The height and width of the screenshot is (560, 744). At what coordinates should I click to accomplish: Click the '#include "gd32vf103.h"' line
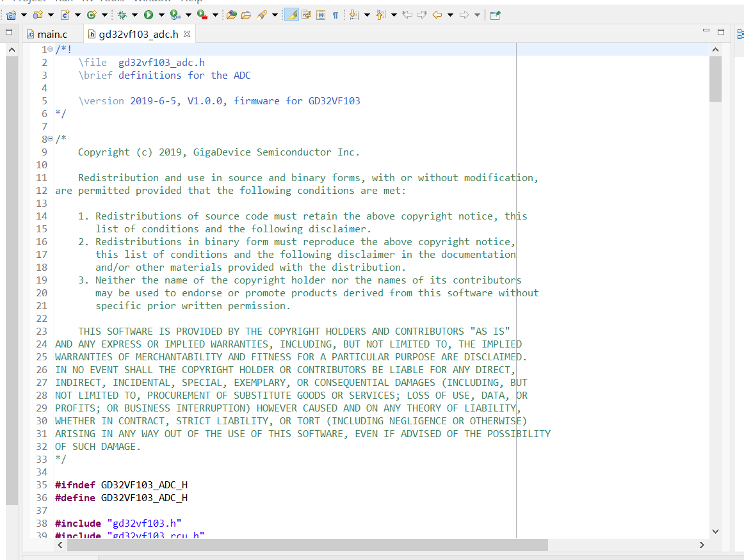[x=118, y=524]
